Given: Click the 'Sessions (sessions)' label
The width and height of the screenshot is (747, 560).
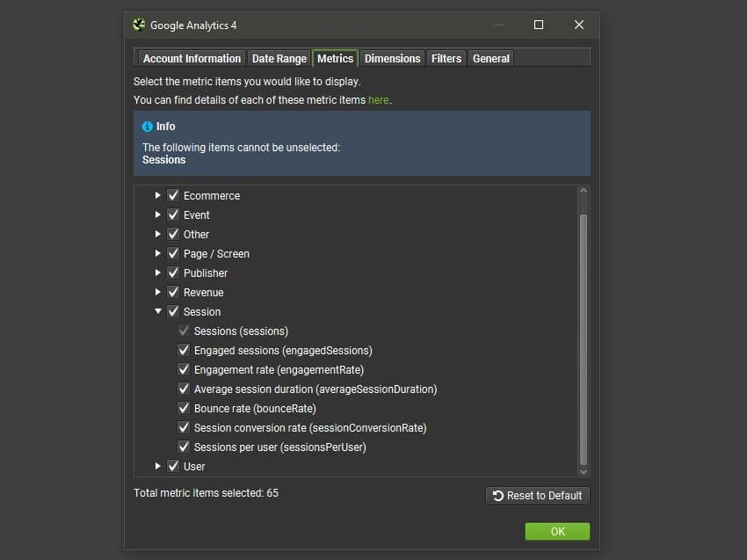Looking at the screenshot, I should point(241,331).
